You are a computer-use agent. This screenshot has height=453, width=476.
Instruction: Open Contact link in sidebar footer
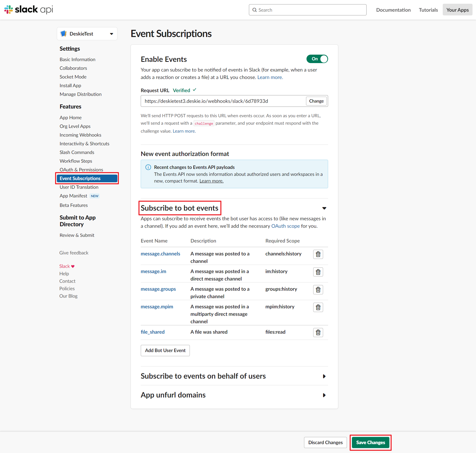[67, 281]
